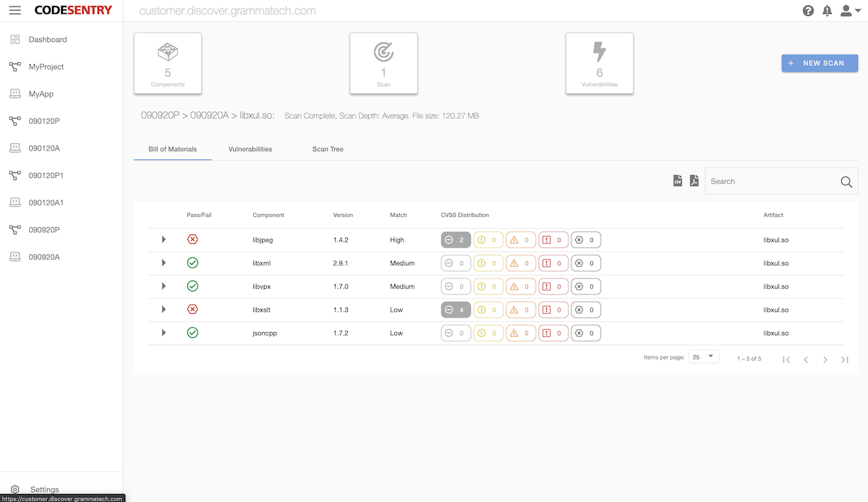The height and width of the screenshot is (502, 868).
Task: Click the New Scan button
Action: pos(820,63)
